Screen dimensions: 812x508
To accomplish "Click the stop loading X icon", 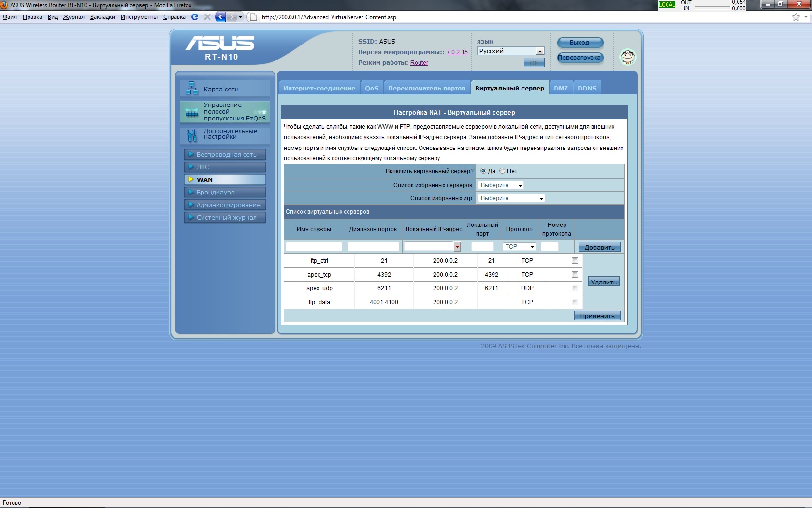I will point(207,17).
